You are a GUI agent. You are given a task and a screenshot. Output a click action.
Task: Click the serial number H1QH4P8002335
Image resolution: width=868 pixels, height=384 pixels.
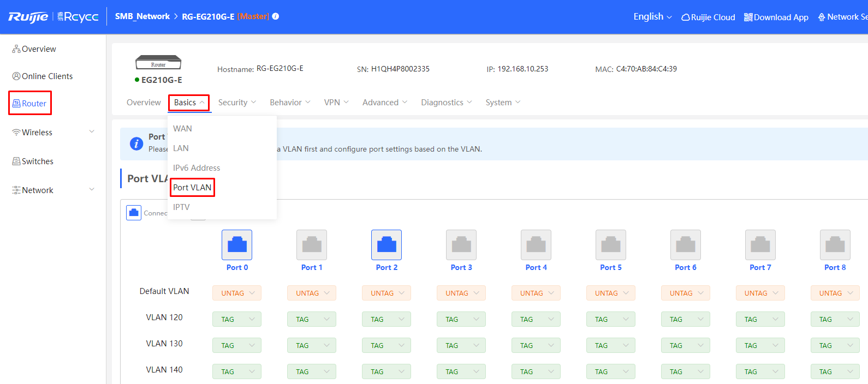point(400,69)
